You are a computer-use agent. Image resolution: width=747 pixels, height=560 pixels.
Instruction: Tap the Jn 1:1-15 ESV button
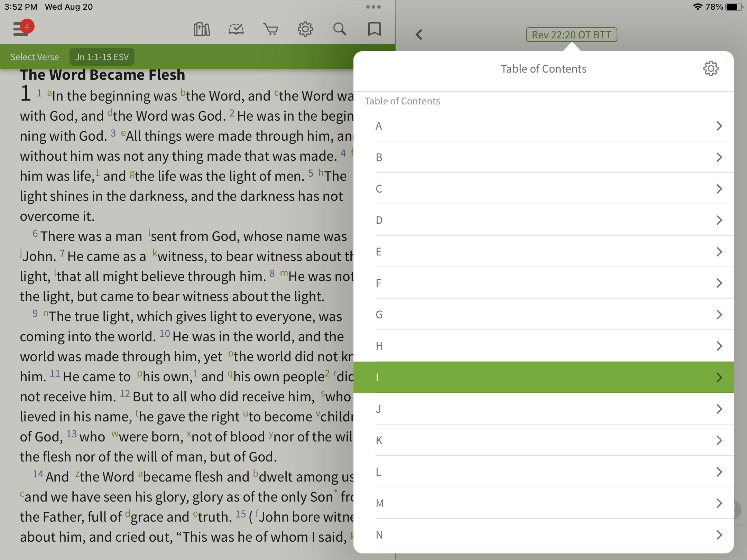[102, 57]
